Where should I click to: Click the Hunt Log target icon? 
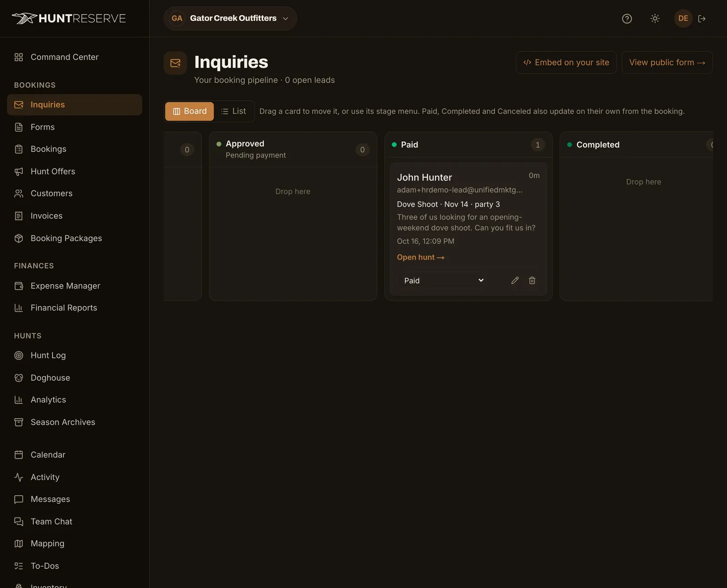(19, 355)
